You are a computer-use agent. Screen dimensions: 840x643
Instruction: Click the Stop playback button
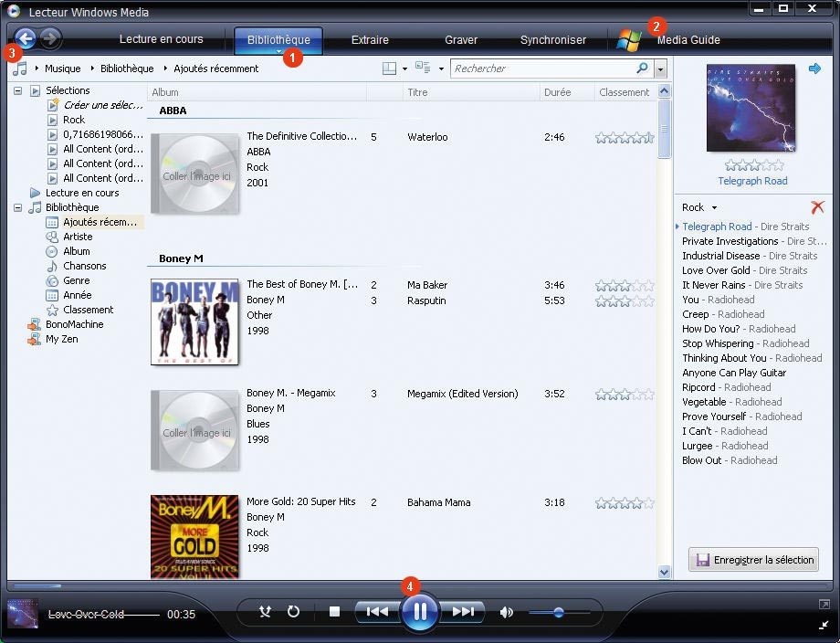click(x=334, y=612)
